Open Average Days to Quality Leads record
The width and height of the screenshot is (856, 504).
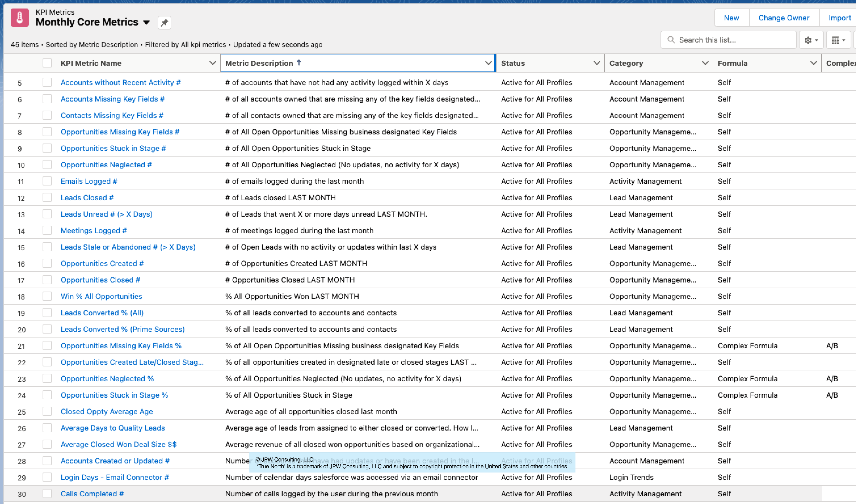click(113, 428)
